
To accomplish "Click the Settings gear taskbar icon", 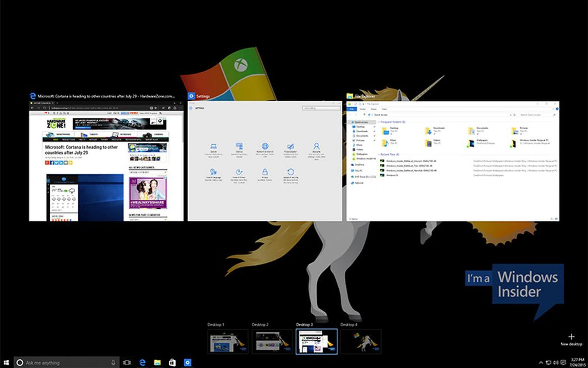I will [x=187, y=362].
